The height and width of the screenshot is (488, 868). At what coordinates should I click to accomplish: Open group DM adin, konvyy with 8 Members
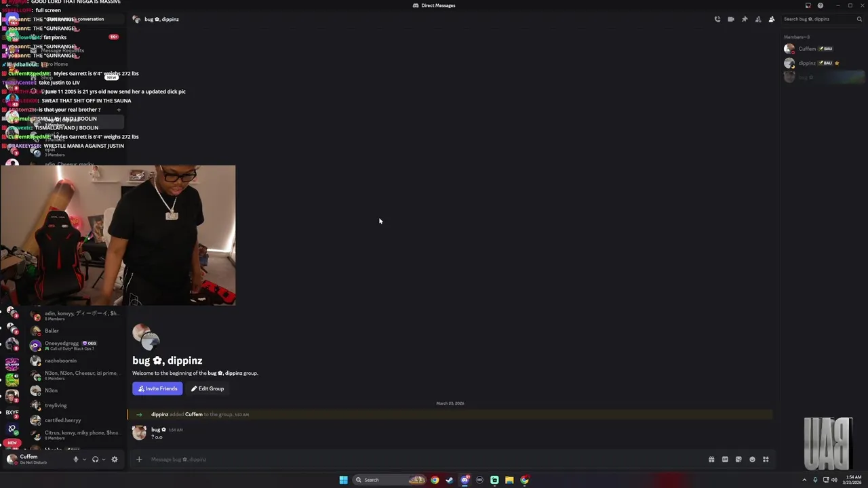[75, 316]
